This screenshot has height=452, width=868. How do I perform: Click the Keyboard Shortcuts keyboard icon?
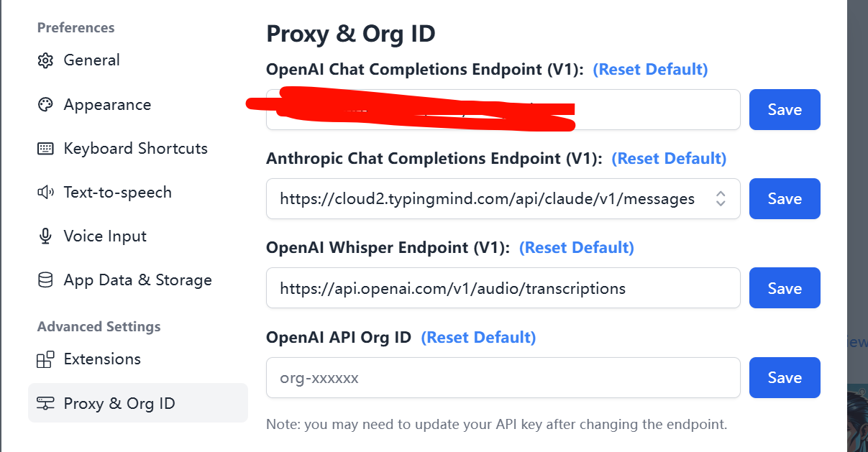(45, 149)
